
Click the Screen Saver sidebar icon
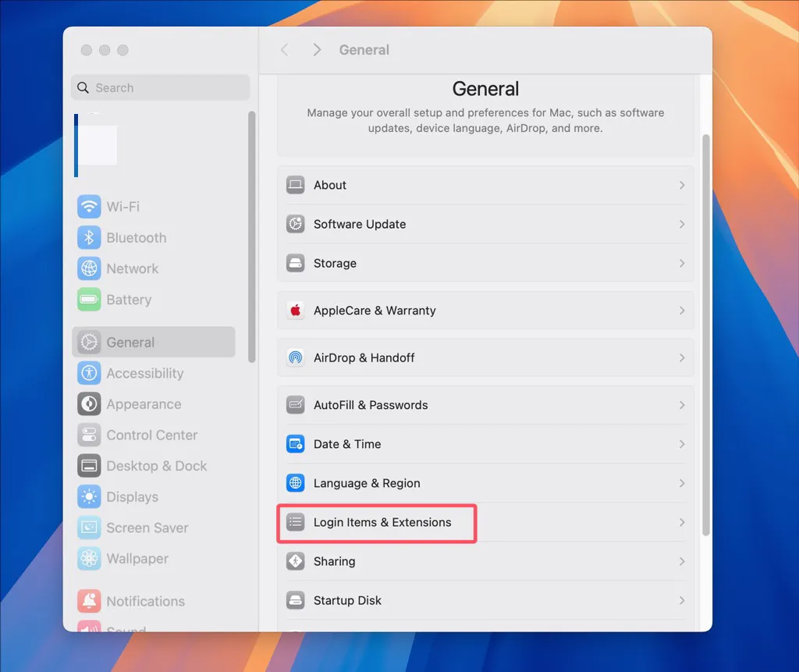89,528
